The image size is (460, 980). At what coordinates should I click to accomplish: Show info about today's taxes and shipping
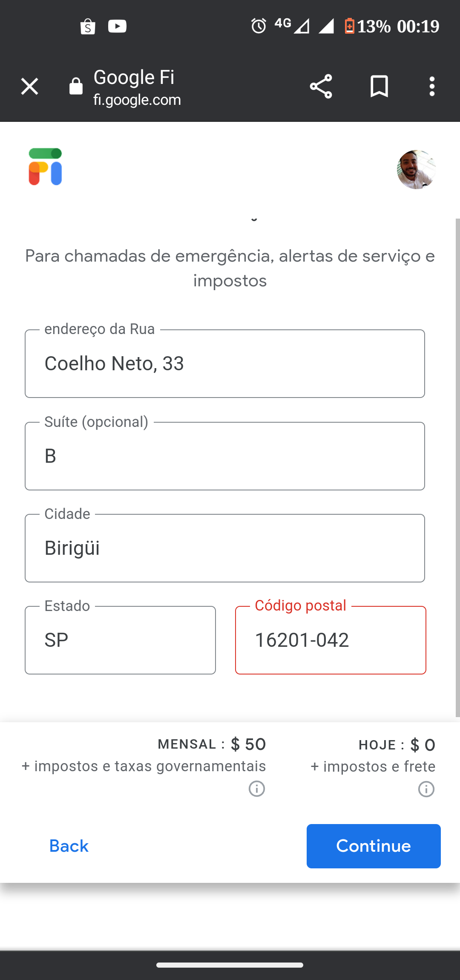coord(426,789)
